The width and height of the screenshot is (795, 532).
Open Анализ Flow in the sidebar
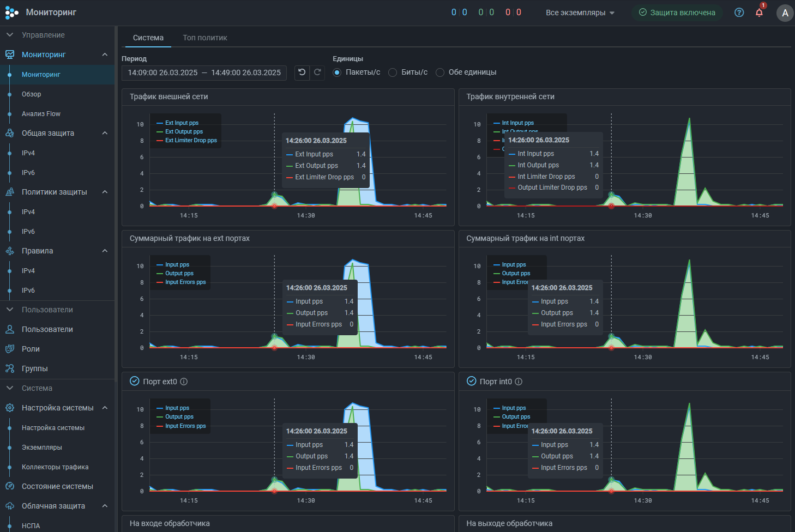pos(41,114)
